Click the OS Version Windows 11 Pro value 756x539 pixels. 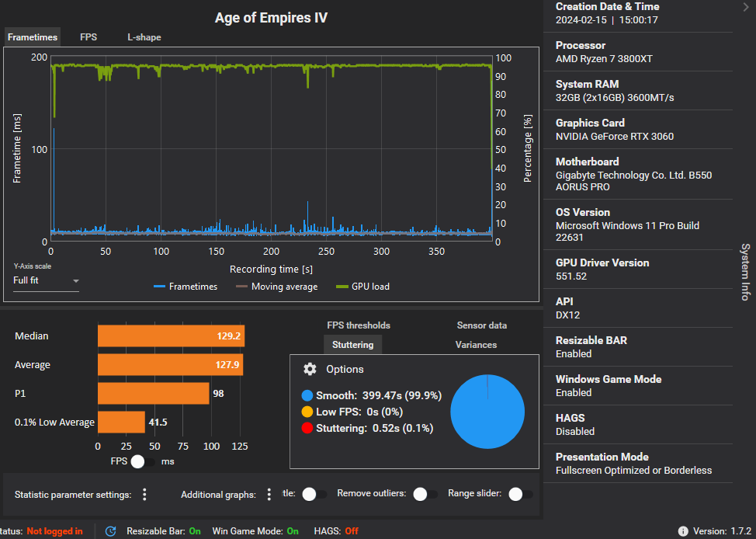(x=627, y=231)
